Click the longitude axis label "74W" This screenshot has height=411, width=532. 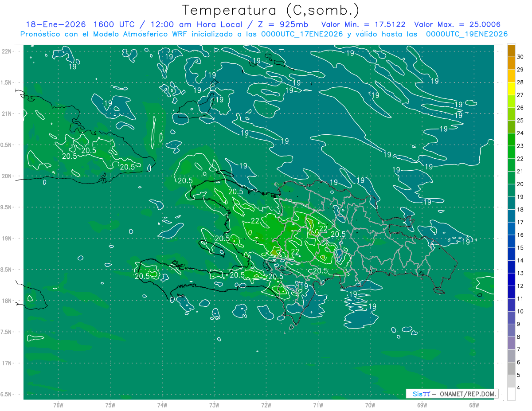pos(162,405)
